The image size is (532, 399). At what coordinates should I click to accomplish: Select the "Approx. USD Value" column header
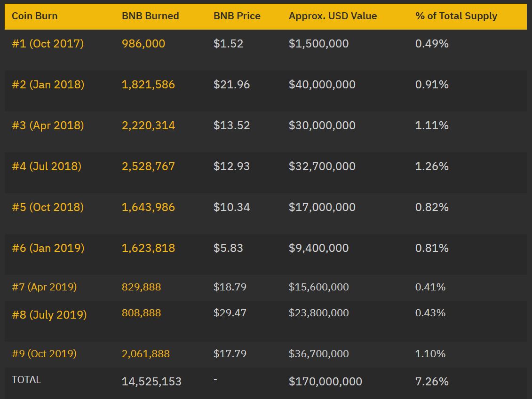(333, 16)
